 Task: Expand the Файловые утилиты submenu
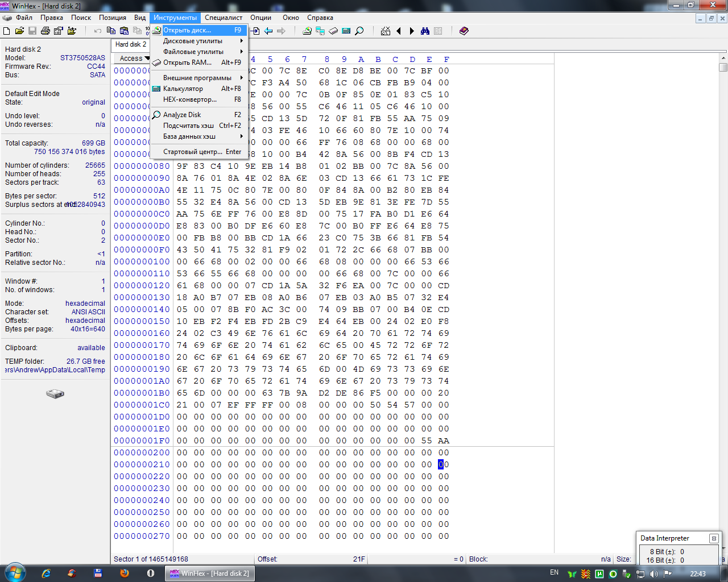point(198,52)
